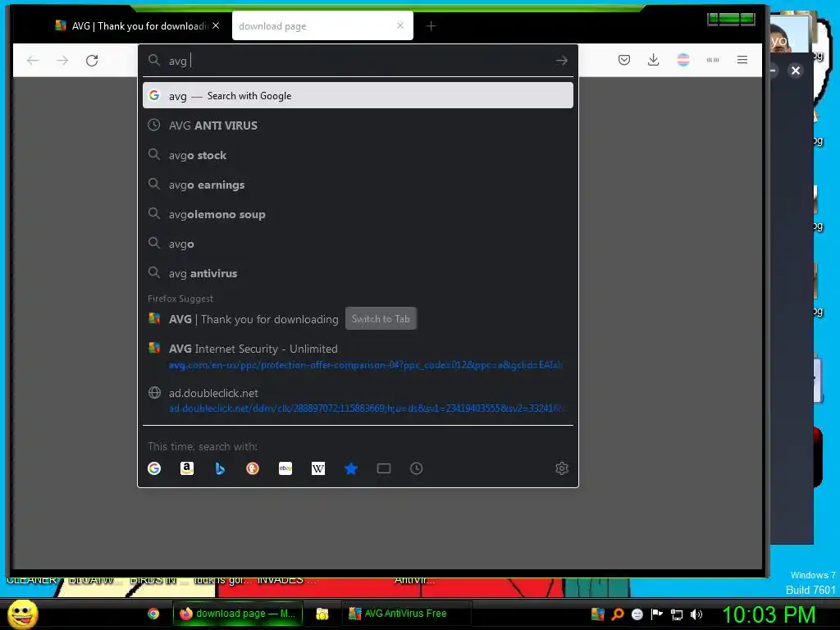This screenshot has height=630, width=840.
Task: Open Firefox hamburger menu
Action: click(x=742, y=60)
